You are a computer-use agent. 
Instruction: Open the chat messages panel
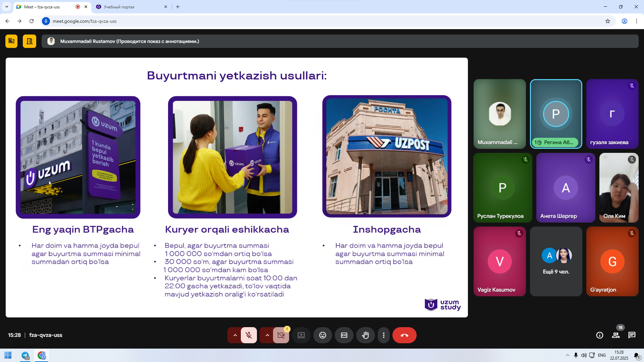tap(632, 335)
